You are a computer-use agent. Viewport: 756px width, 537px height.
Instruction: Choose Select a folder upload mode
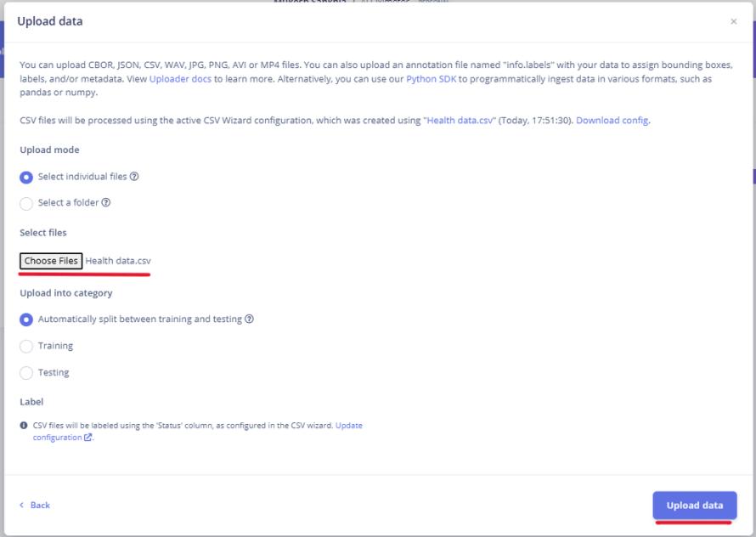(x=26, y=203)
